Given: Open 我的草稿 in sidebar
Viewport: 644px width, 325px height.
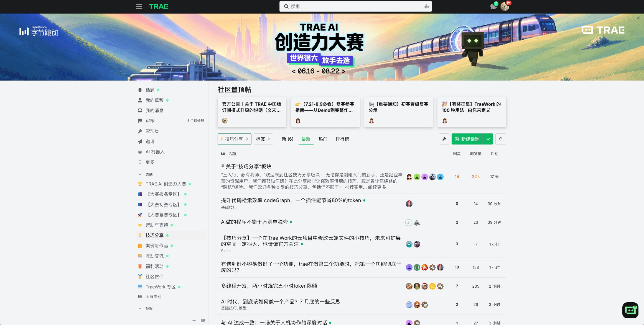Looking at the screenshot, I should click(x=171, y=100).
